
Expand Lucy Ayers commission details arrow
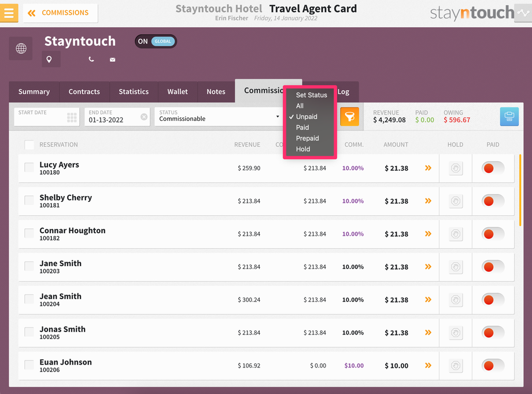click(x=428, y=168)
